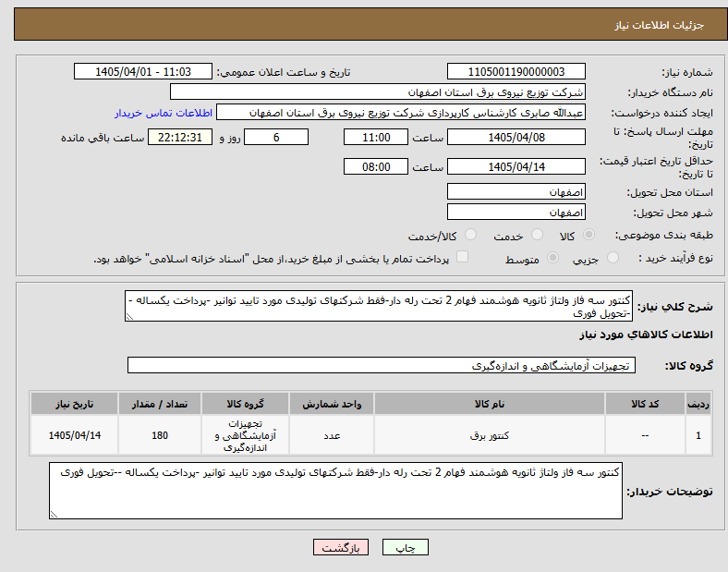The width and height of the screenshot is (728, 572).
Task: Click the table cell تجهیزات آزمایشگاهی و اندازه‌گیری
Action: click(x=245, y=435)
